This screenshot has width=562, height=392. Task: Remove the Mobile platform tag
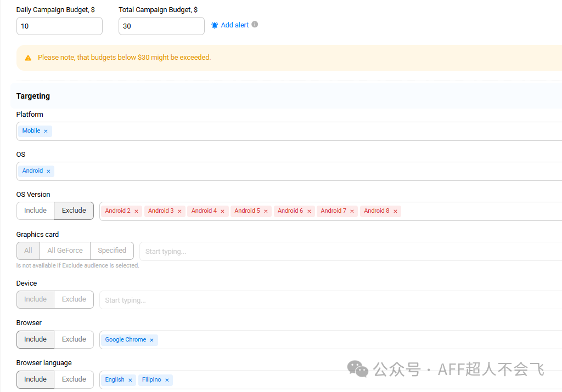pyautogui.click(x=46, y=132)
